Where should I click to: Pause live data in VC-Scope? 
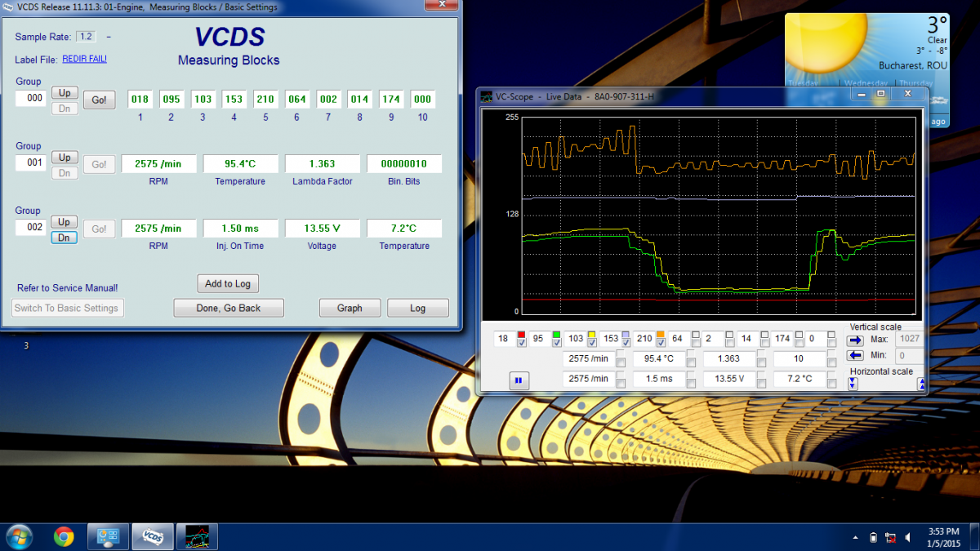519,380
